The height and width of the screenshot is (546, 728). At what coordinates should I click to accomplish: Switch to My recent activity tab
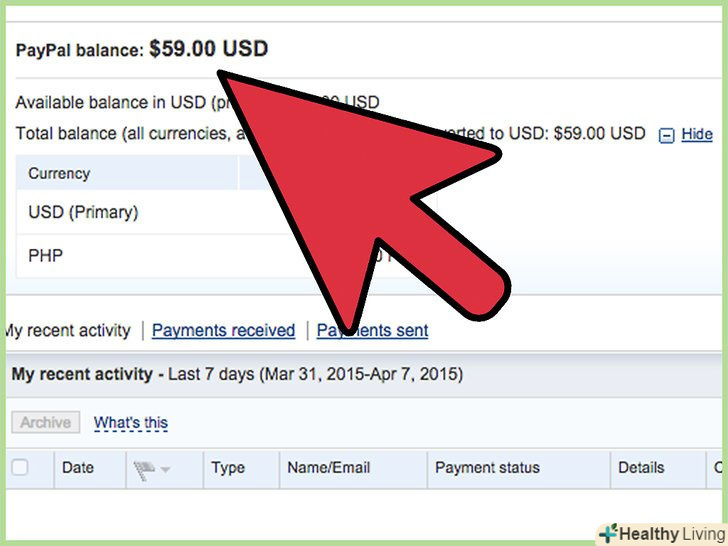(68, 330)
